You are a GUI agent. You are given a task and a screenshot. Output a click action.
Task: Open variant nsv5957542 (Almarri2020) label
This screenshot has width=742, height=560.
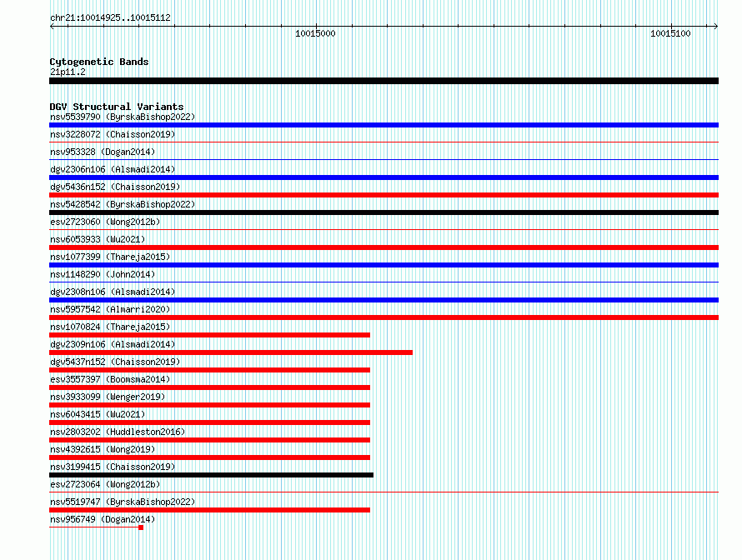[x=110, y=309]
